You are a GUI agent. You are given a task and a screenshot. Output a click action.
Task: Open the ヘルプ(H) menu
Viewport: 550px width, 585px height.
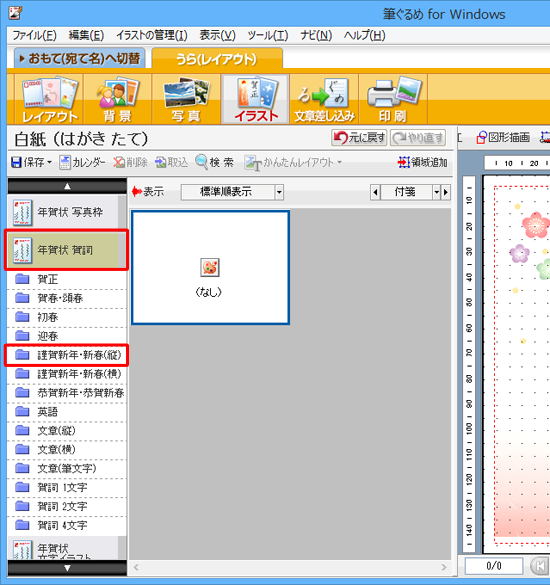point(364,35)
